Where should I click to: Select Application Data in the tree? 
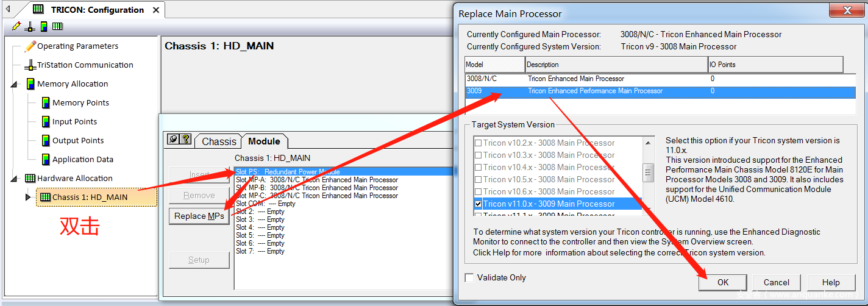pyautogui.click(x=83, y=159)
